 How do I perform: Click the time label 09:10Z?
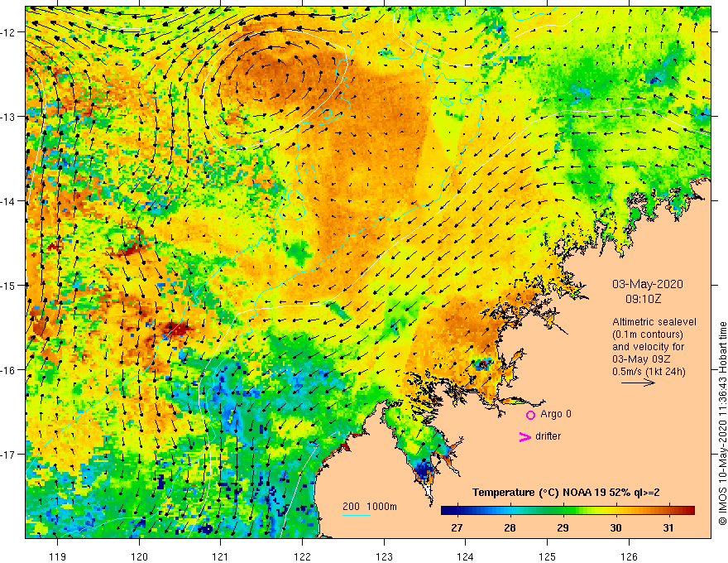point(643,299)
